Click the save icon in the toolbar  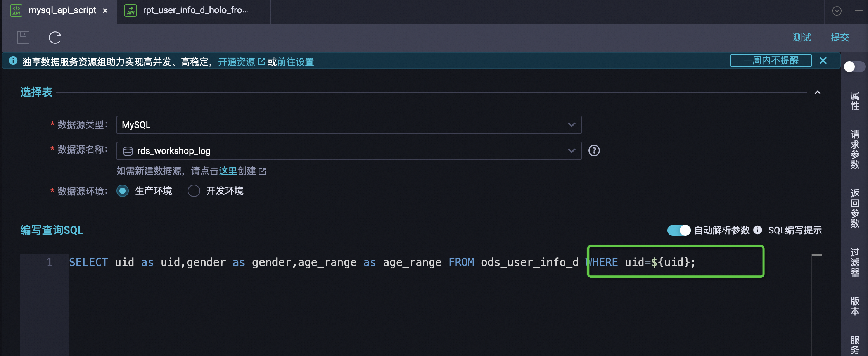coord(23,38)
